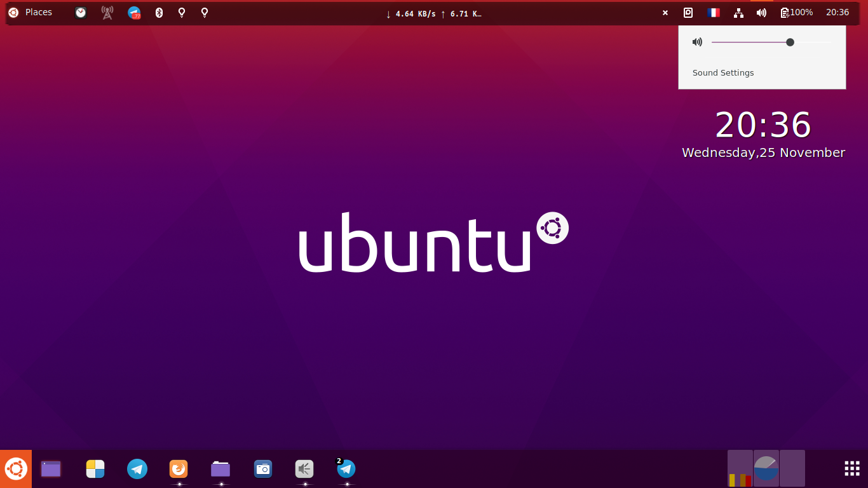This screenshot has height=488, width=868.
Task: Click the desktop clock widget showing 20:36
Action: (x=763, y=125)
